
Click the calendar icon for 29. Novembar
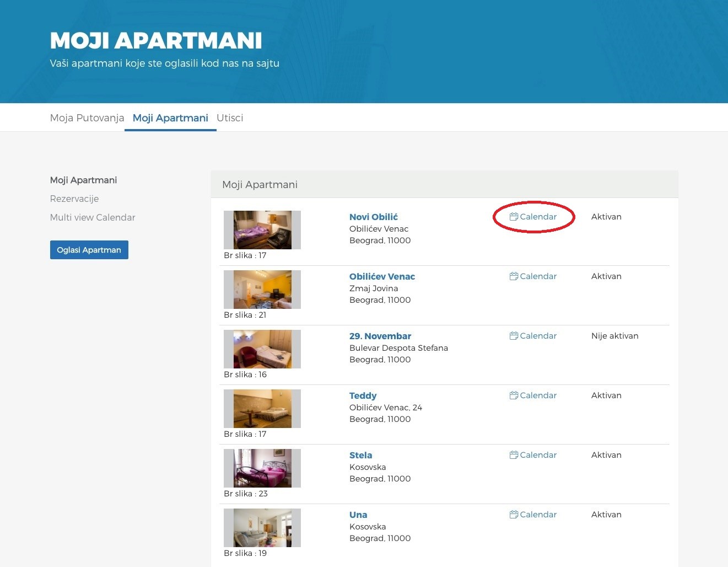point(514,336)
